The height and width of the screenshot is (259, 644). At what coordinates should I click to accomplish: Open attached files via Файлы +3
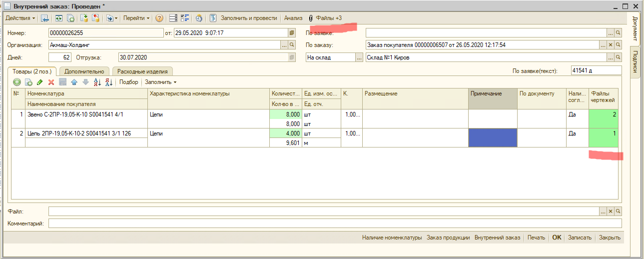point(325,18)
